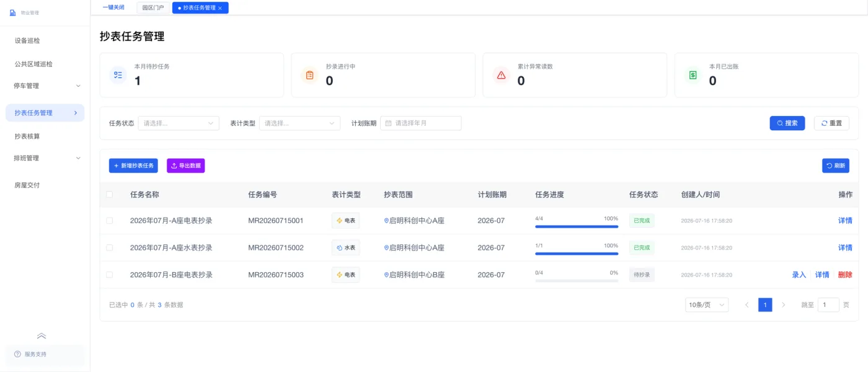Expand the 排班管理 sidebar menu
868x372 pixels.
[45, 158]
